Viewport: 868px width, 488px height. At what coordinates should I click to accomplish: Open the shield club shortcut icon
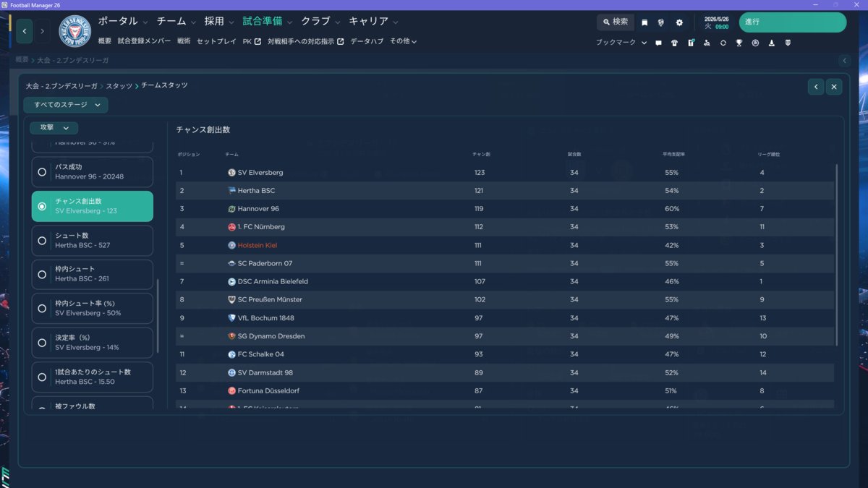click(788, 43)
